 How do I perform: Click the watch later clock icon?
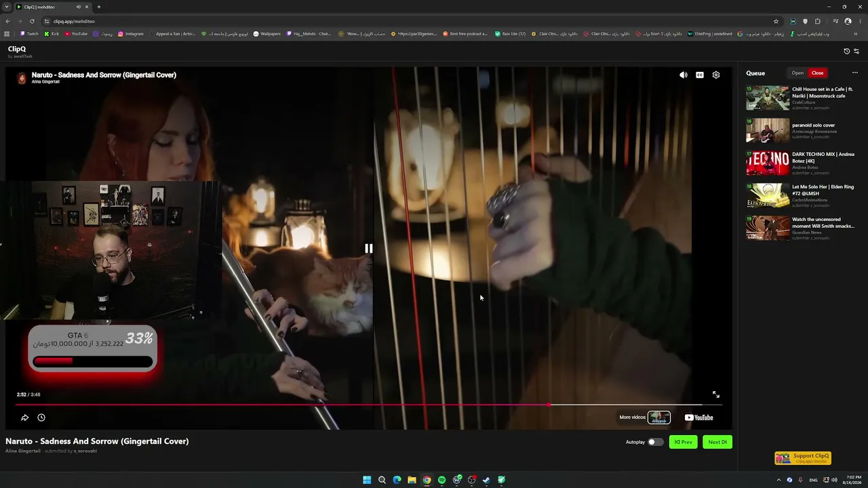(41, 418)
